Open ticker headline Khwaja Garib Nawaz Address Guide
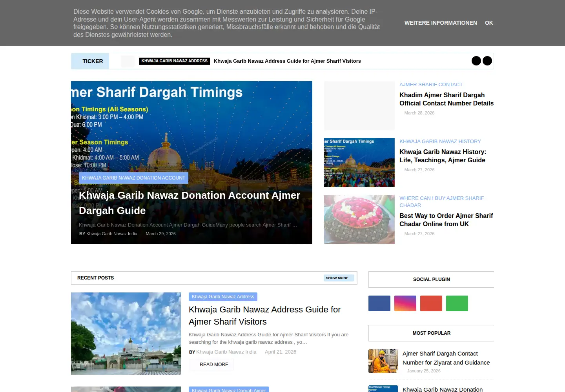Image resolution: width=565 pixels, height=392 pixels. tap(287, 61)
